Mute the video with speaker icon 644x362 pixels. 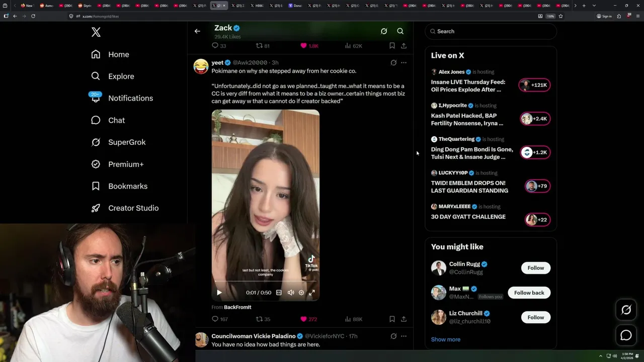point(291,293)
